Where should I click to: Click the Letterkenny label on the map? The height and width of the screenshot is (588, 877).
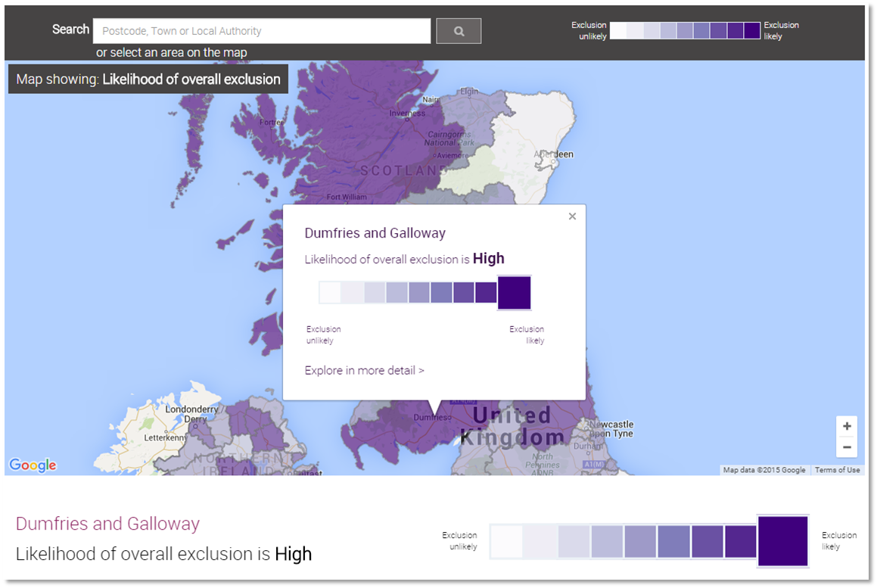pos(166,437)
